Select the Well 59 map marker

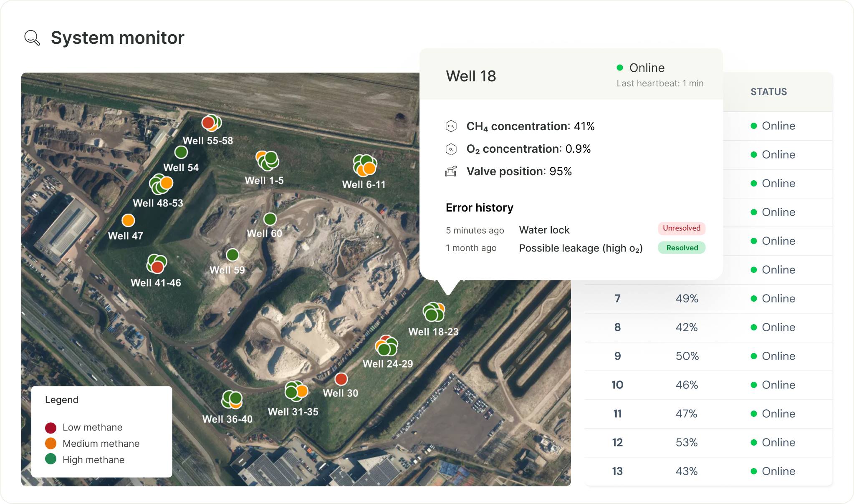232,255
